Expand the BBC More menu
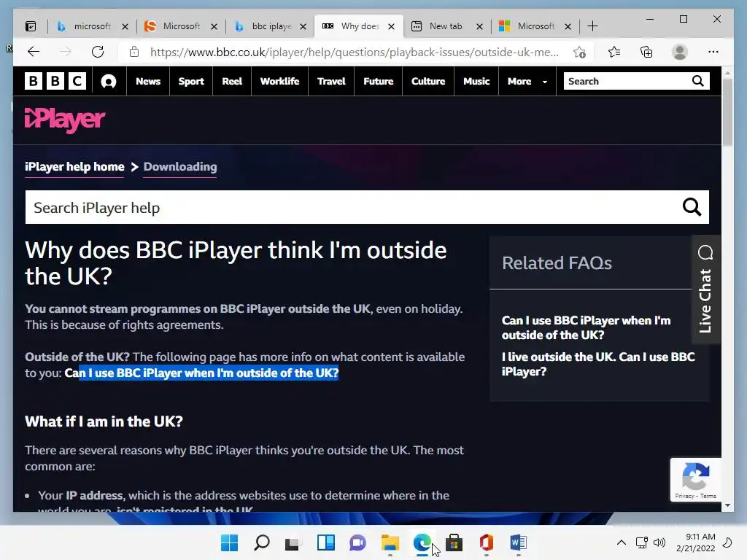The height and width of the screenshot is (560, 747). coord(527,82)
